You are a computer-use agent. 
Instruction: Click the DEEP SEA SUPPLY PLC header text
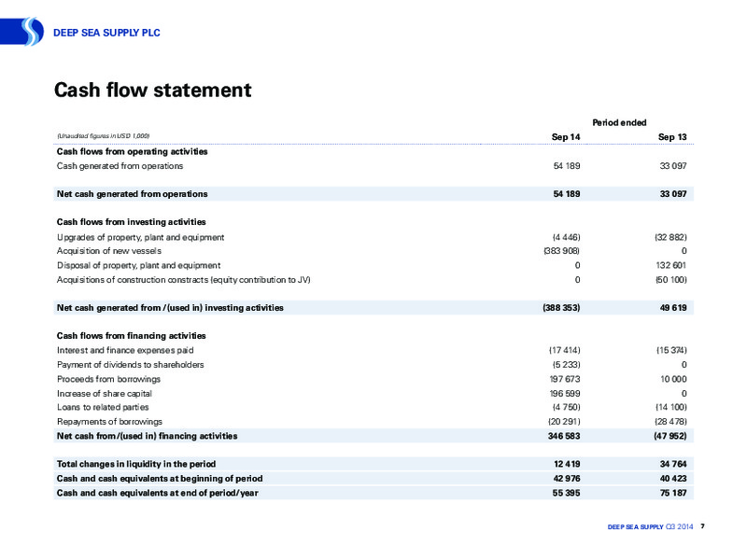coord(106,33)
